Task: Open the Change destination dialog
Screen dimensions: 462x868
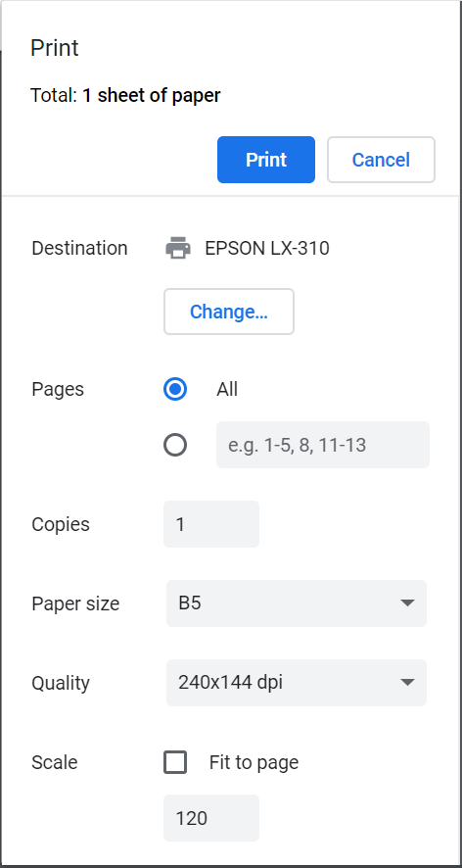Action: (228, 312)
